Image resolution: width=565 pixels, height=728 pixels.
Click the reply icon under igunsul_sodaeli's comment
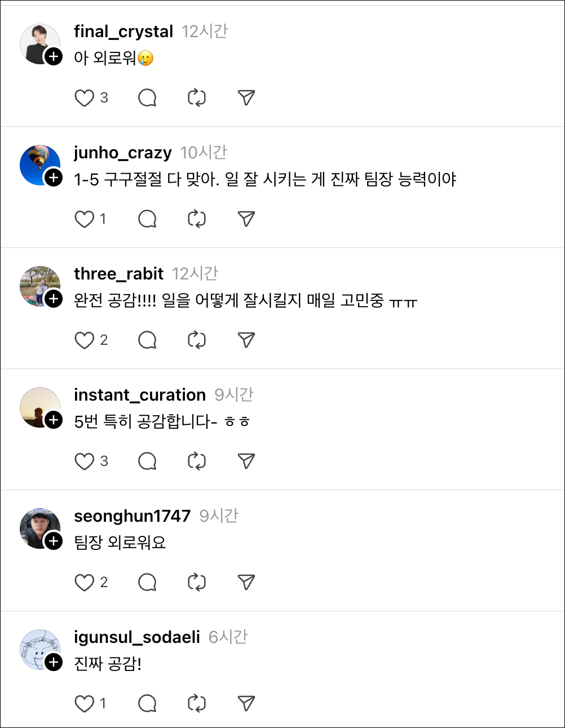coord(147,703)
